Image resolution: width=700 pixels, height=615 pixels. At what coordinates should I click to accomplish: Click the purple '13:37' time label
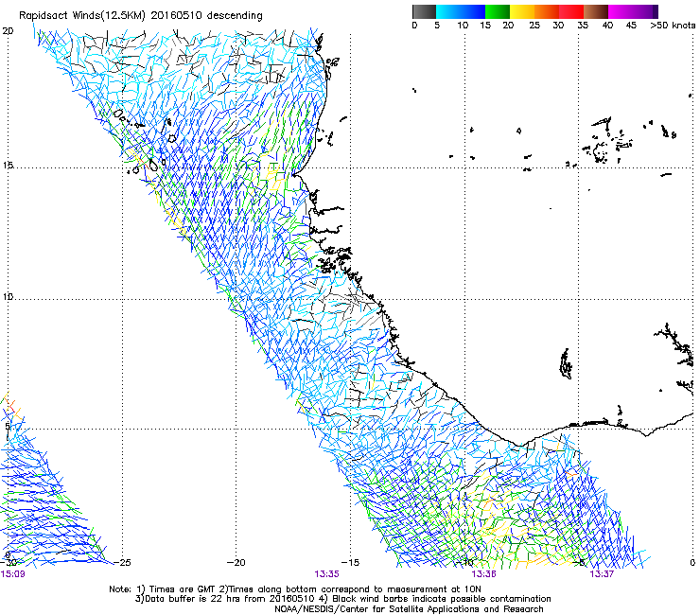(x=602, y=573)
